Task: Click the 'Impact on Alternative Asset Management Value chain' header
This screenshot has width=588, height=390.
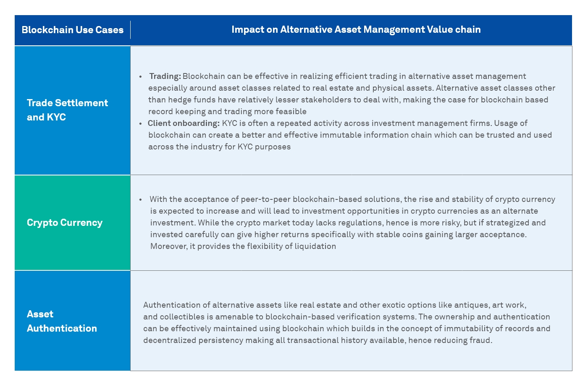Action: click(x=356, y=29)
